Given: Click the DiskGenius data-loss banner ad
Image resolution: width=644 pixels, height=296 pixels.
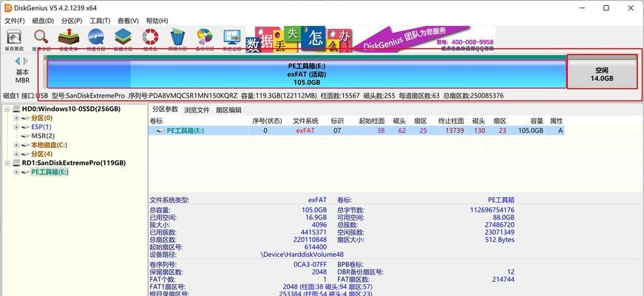Looking at the screenshot, I should click(x=370, y=40).
